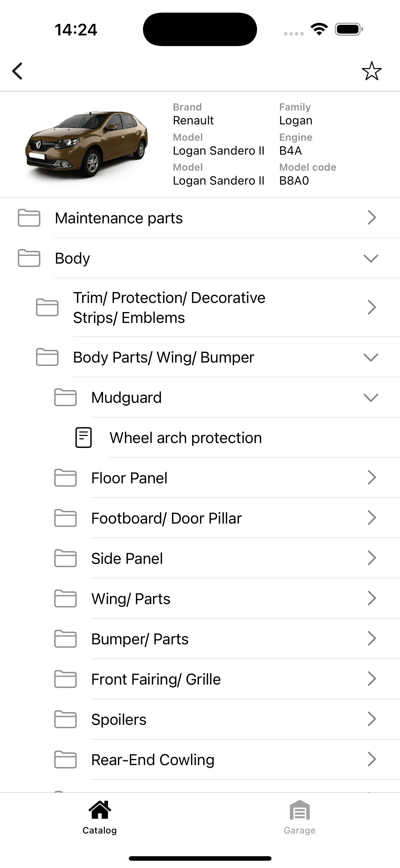Click the Wheel arch protection document icon
The width and height of the screenshot is (400, 868).
[x=83, y=437]
